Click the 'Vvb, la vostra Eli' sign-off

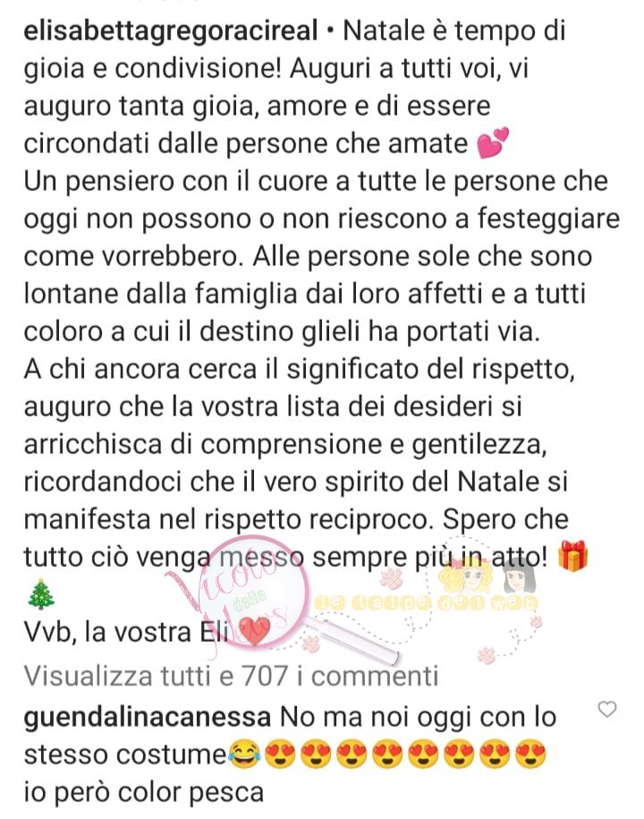click(127, 632)
